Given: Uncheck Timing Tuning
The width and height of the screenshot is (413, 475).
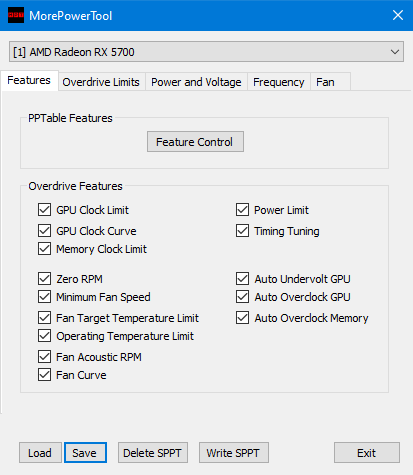Looking at the screenshot, I should coord(242,231).
